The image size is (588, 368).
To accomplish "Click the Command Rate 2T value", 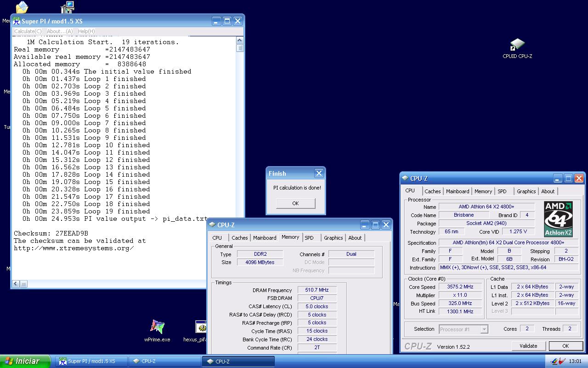I will 317,347.
